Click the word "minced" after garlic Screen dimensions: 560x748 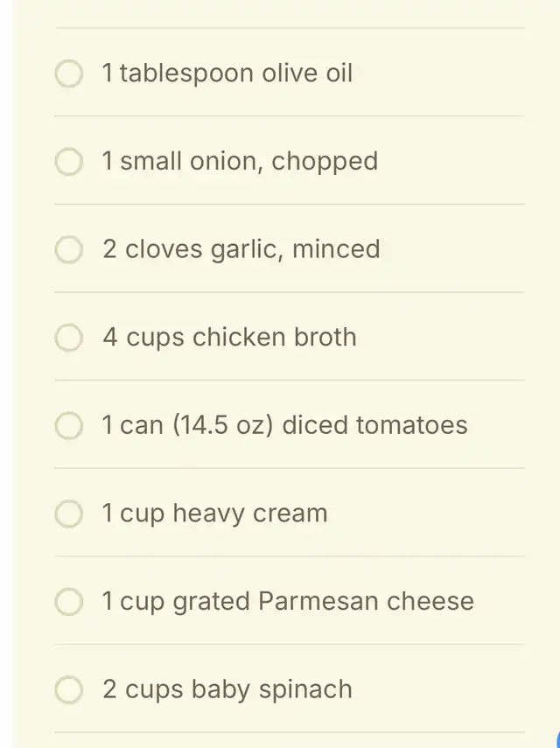[x=336, y=249]
